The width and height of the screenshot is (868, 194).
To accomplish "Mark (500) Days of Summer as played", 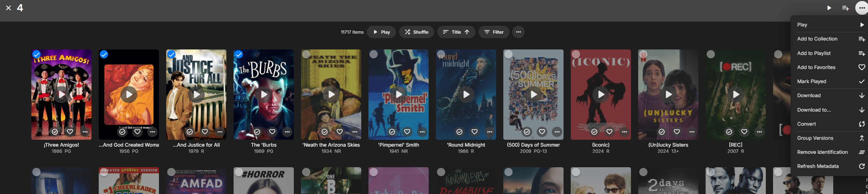I will pos(527,132).
